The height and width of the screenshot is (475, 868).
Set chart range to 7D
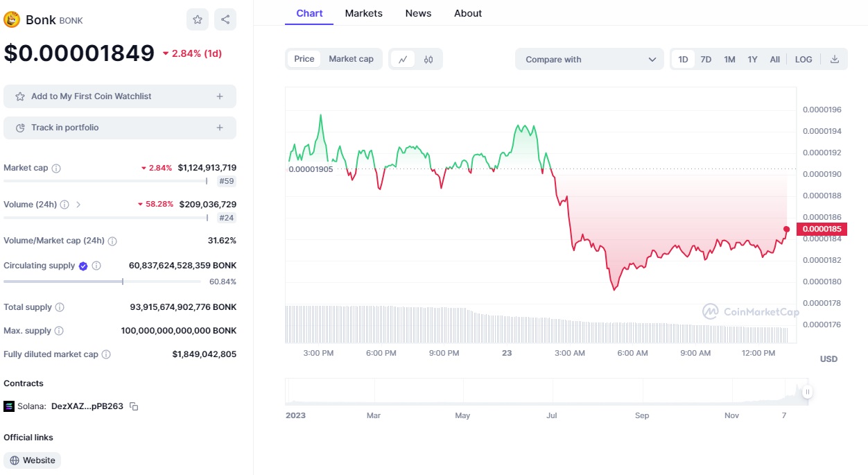pos(706,60)
